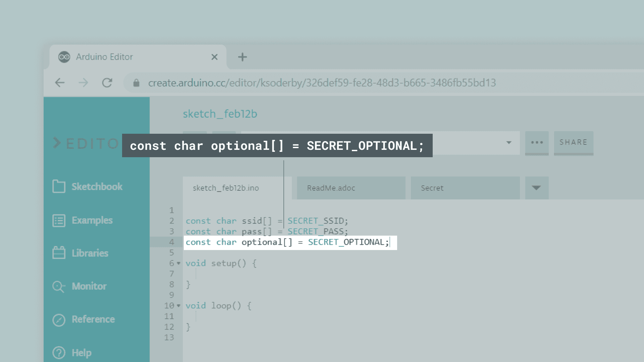Click the create.arduino.cc address bar

[322, 83]
